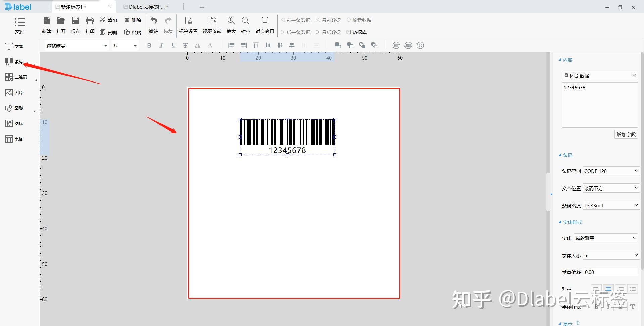
Task: Zoom out with 缩小
Action: point(246,25)
